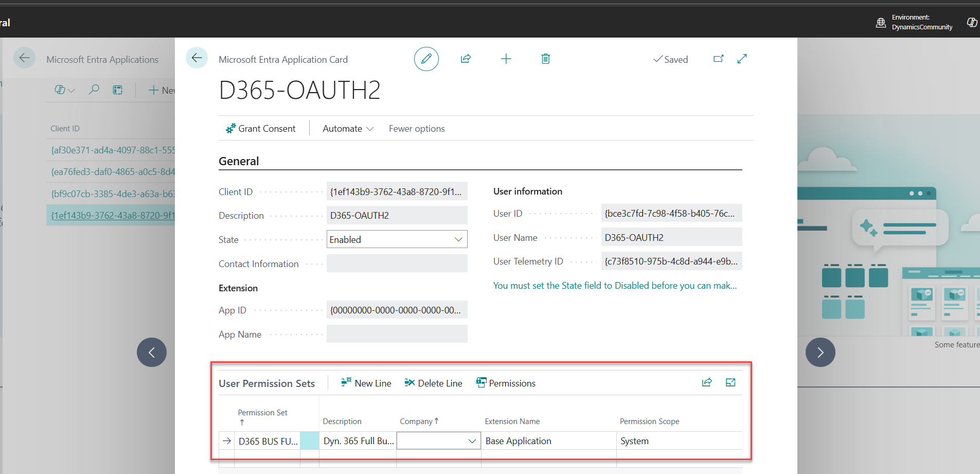Click the Description column header in permission table
This screenshot has width=980, height=474.
coord(342,421)
